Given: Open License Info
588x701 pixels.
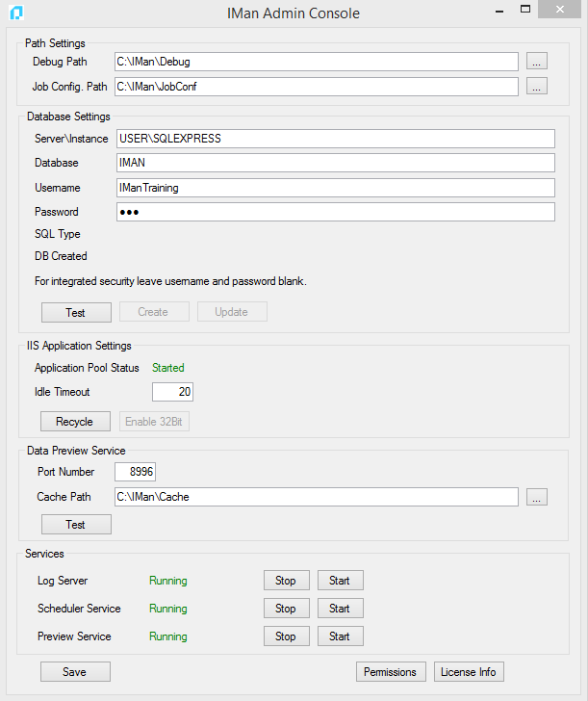Looking at the screenshot, I should pyautogui.click(x=469, y=672).
